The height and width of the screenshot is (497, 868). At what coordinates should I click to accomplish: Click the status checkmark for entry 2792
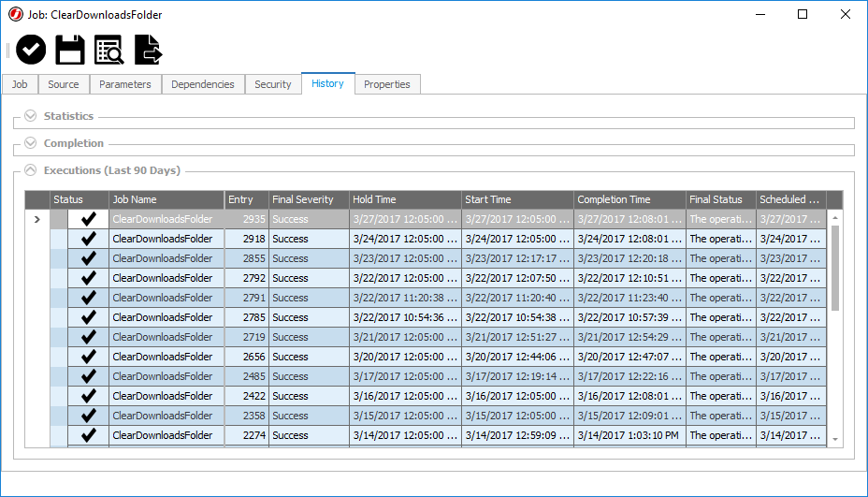(88, 278)
